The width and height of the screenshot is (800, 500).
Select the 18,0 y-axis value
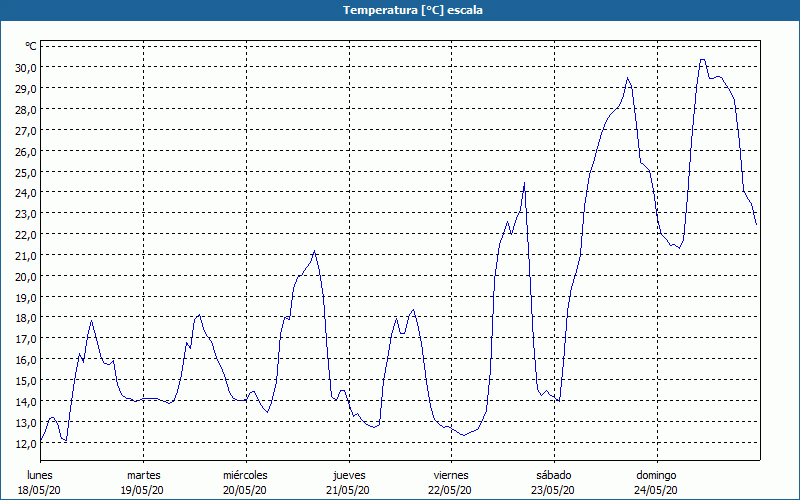25,317
